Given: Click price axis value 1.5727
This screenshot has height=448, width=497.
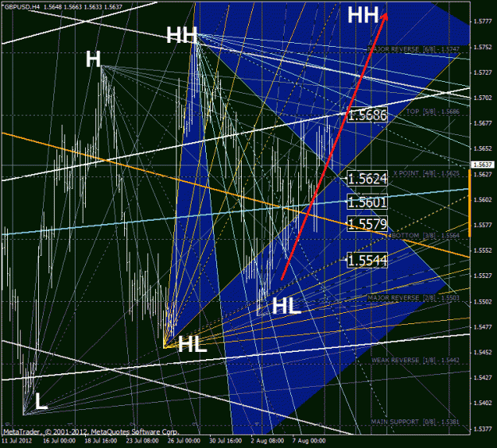Looking at the screenshot, I should point(483,72).
